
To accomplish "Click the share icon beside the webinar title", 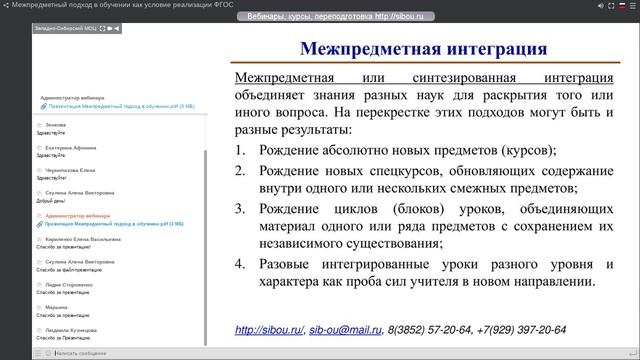I will coord(5,5).
